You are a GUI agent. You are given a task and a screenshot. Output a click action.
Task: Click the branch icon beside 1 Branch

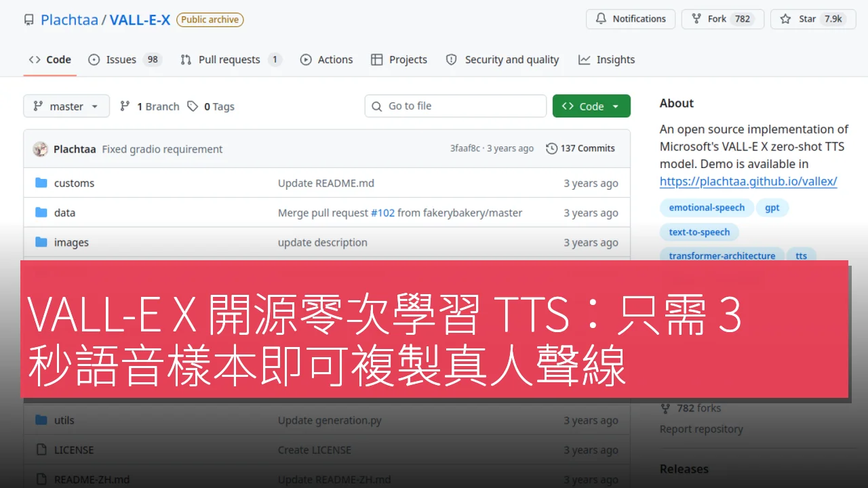(x=125, y=106)
